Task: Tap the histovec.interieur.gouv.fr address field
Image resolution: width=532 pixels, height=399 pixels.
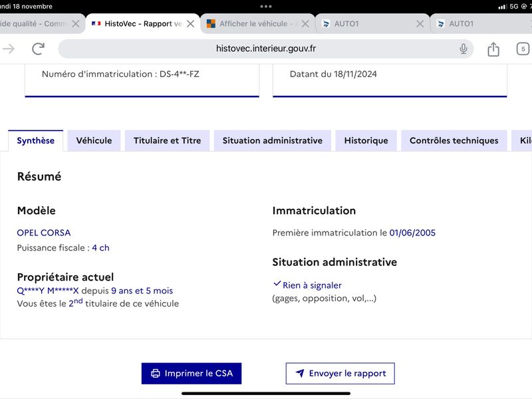Action: (x=265, y=49)
